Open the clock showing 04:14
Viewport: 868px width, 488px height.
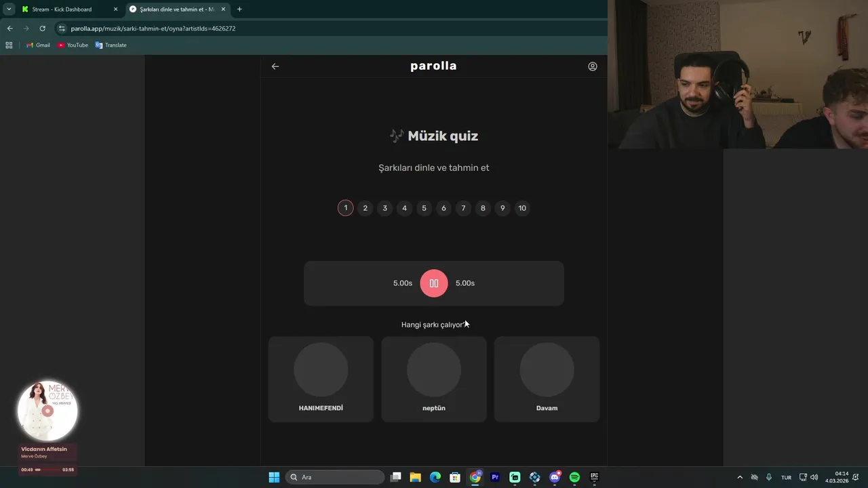point(837,477)
